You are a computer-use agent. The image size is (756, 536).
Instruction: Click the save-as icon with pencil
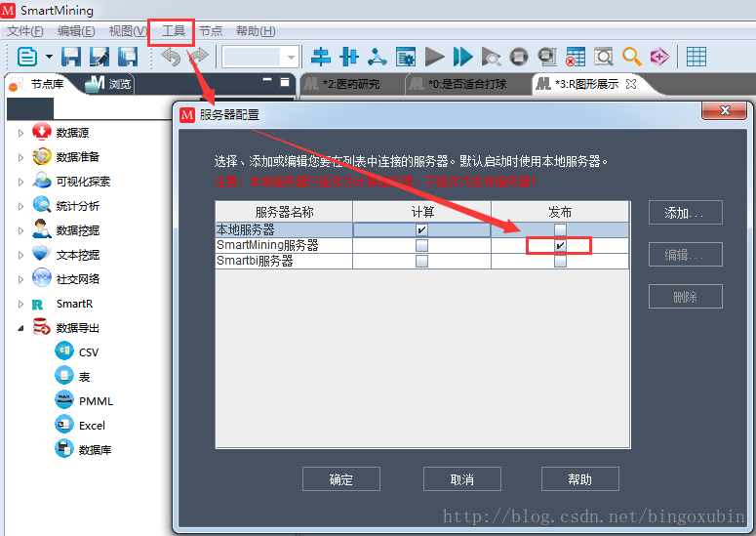tap(99, 57)
